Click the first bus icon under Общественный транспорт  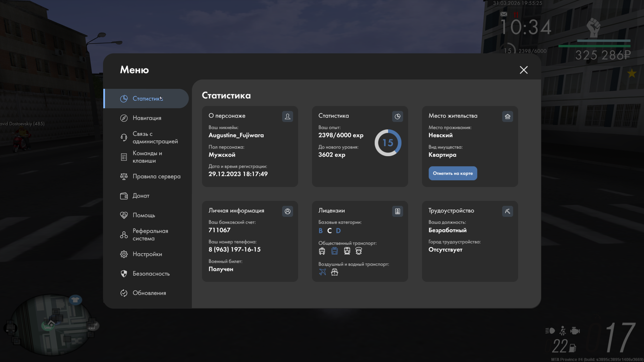point(322,251)
